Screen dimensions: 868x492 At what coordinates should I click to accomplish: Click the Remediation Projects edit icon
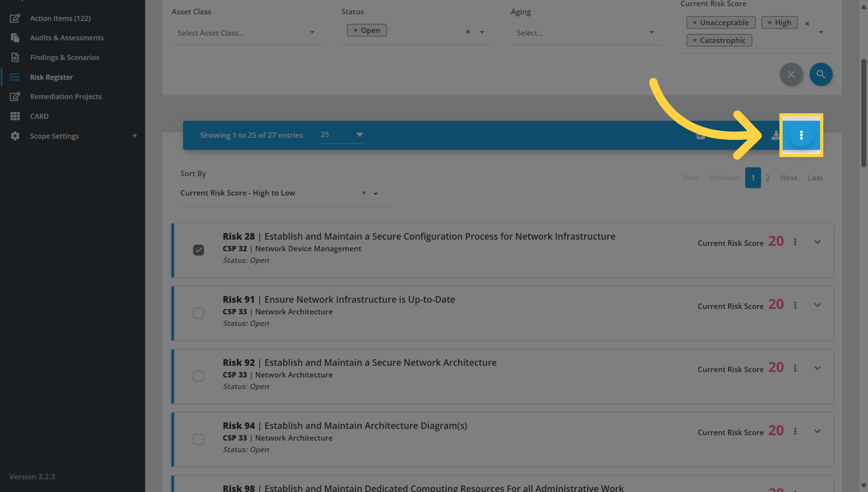point(15,96)
